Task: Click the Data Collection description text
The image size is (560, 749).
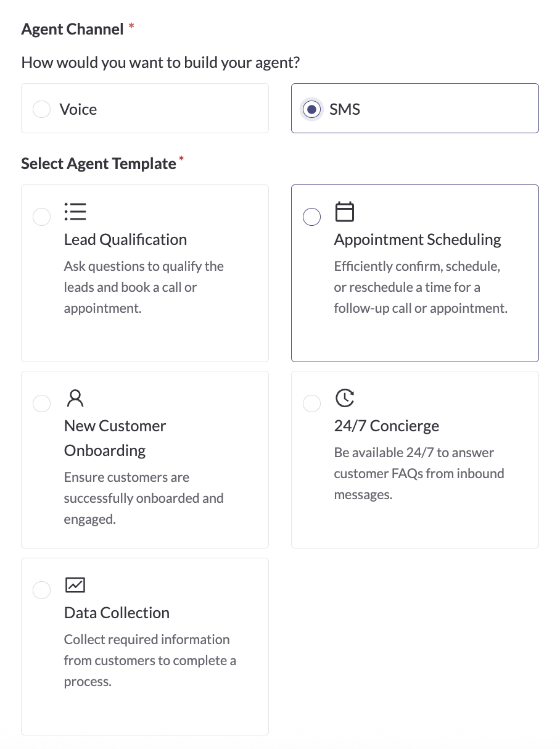Action: click(150, 661)
